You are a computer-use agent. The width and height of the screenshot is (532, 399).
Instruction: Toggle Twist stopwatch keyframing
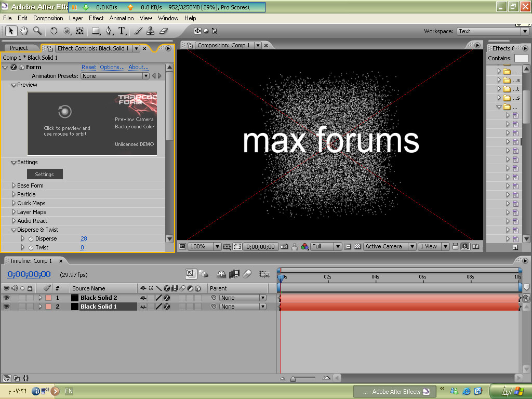point(31,248)
